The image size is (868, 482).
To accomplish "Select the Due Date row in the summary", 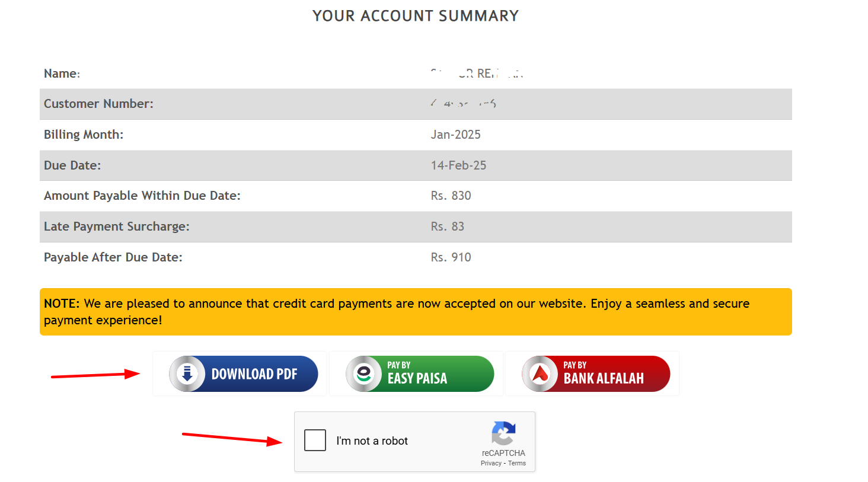I will tap(415, 165).
